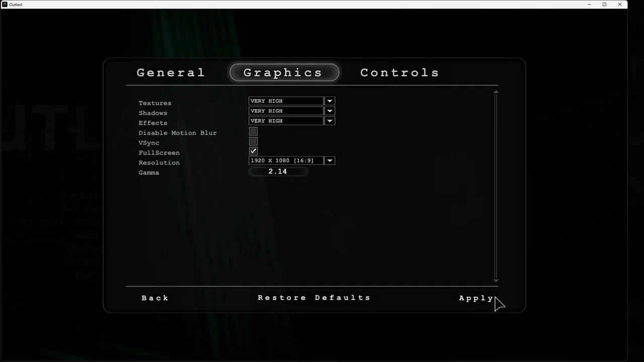Click the Effects VERY HIGH value box

click(286, 121)
